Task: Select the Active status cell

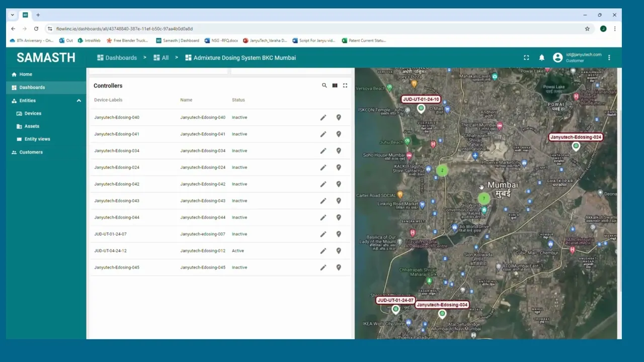Action: (x=238, y=251)
